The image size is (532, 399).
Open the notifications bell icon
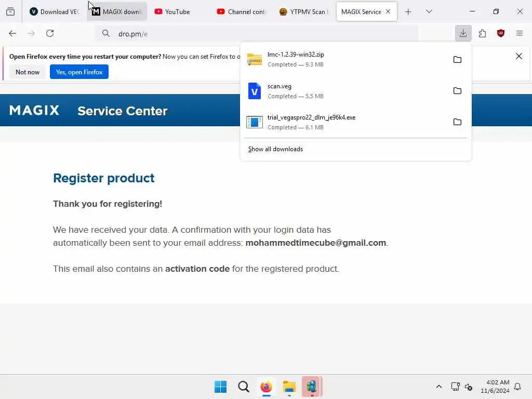(517, 387)
